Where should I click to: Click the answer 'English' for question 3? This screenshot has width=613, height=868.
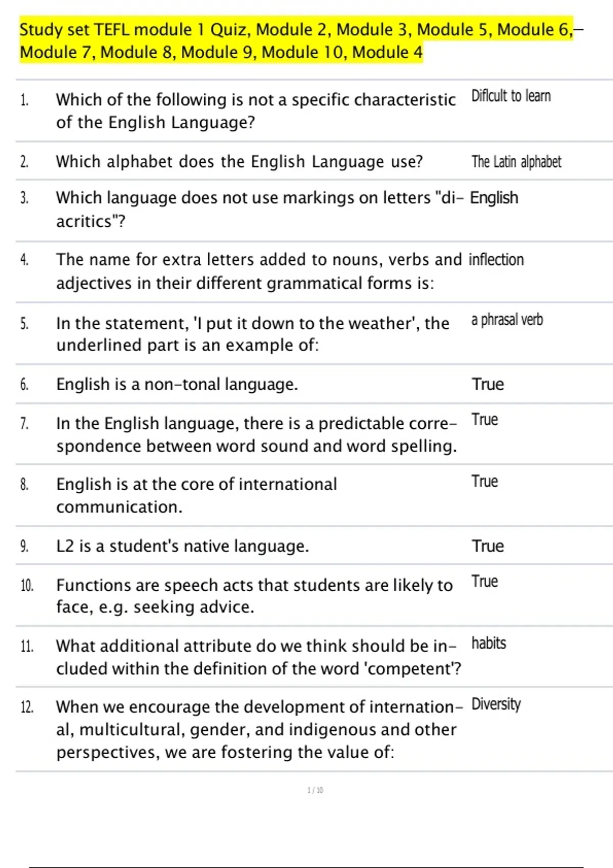point(494,198)
